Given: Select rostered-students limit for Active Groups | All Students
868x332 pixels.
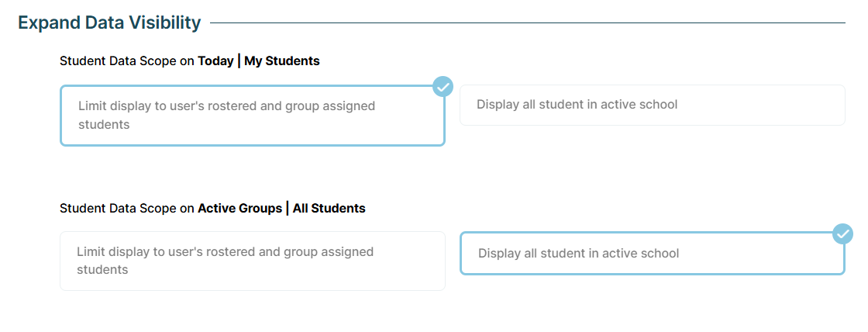Looking at the screenshot, I should (x=252, y=261).
